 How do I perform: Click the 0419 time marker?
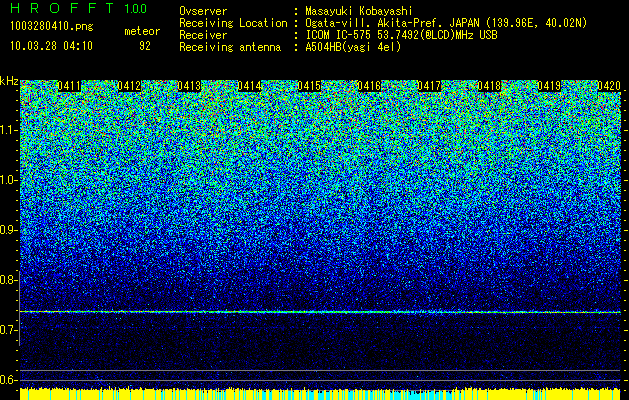pos(549,86)
